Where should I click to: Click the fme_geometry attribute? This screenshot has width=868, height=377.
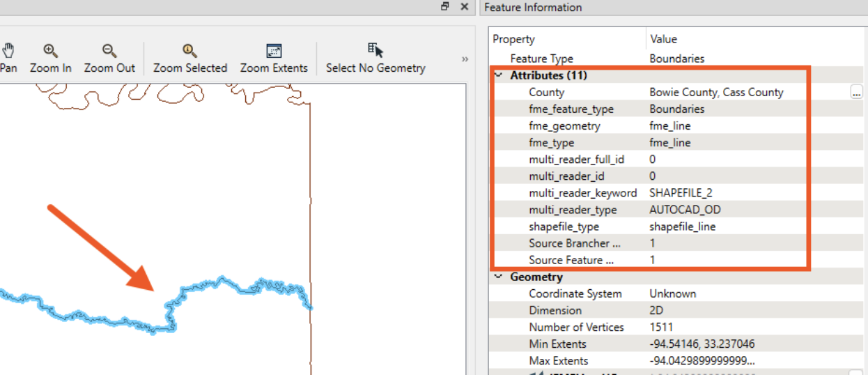point(677,125)
